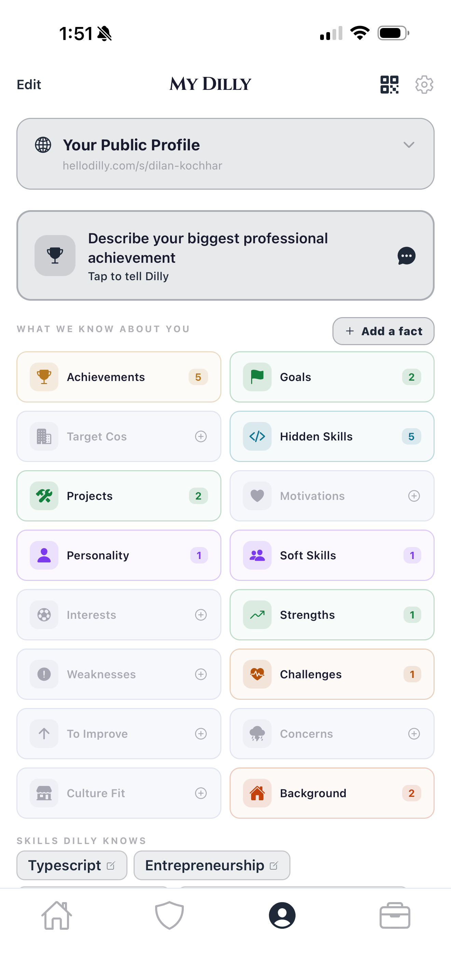
Task: Click the people icon on Soft Skills
Action: (257, 555)
